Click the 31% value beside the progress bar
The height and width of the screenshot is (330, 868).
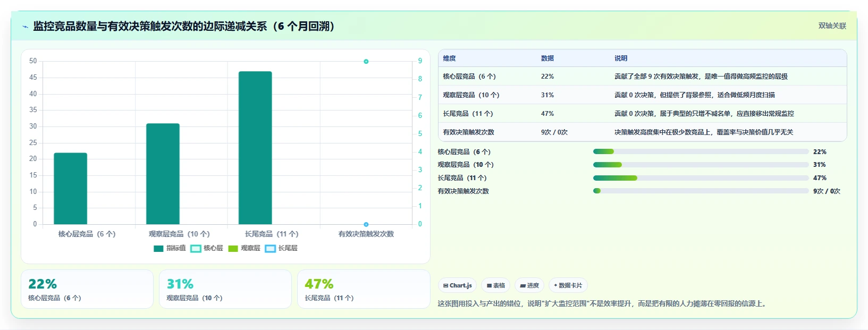(820, 165)
